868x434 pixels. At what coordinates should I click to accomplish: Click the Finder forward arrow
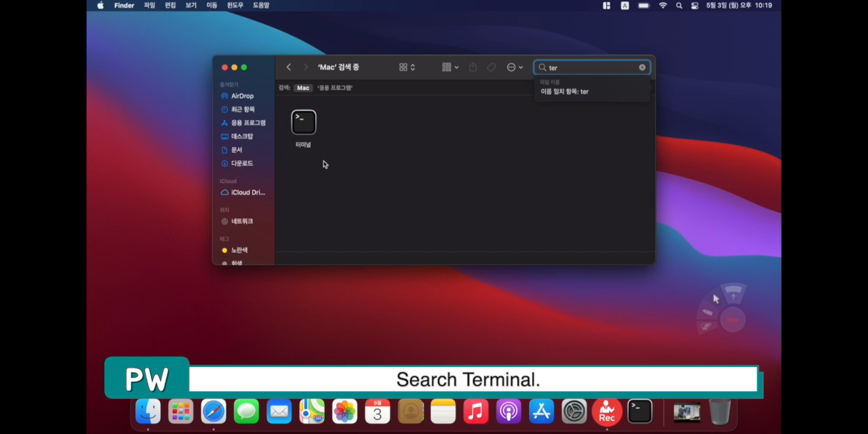305,67
